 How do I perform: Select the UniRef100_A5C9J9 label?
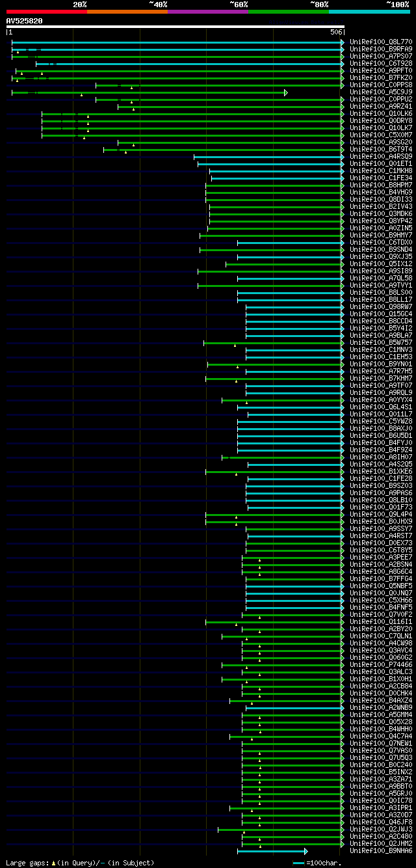tap(381, 92)
